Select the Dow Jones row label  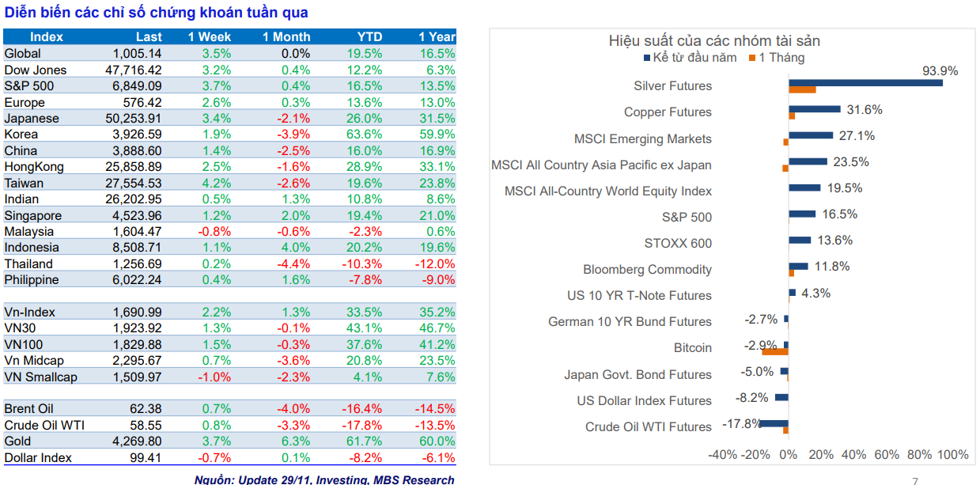(x=36, y=70)
